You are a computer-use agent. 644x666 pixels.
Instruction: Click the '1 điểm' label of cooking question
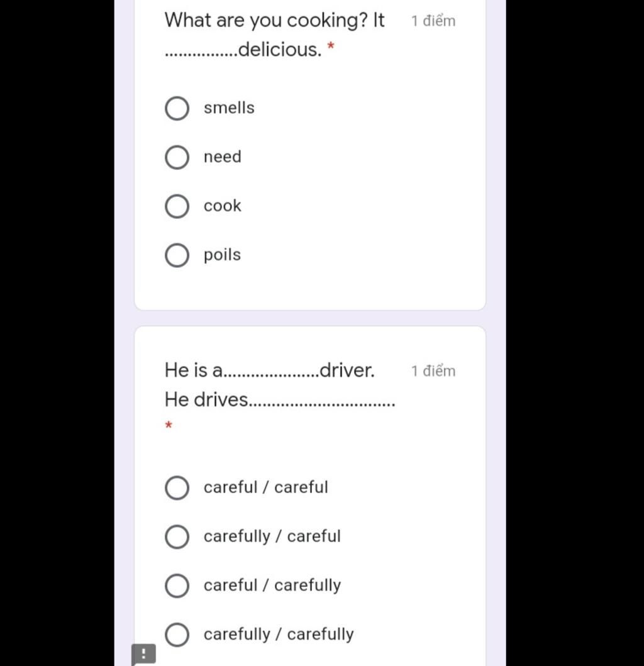433,21
